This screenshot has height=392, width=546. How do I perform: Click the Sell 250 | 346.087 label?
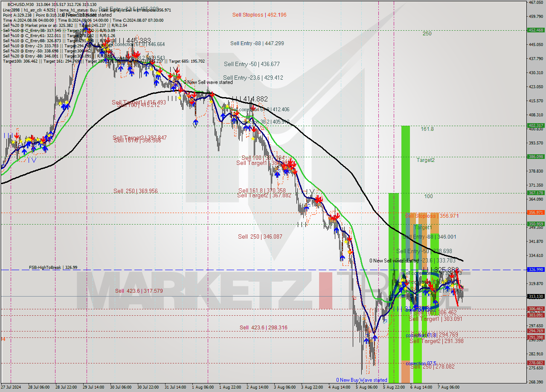pyautogui.click(x=260, y=236)
